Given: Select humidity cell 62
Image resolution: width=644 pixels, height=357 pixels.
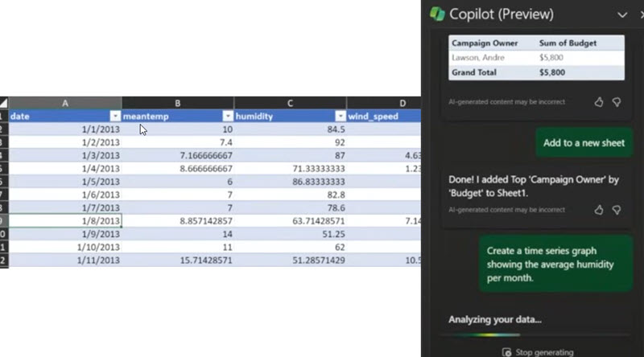Looking at the screenshot, I should tap(291, 247).
